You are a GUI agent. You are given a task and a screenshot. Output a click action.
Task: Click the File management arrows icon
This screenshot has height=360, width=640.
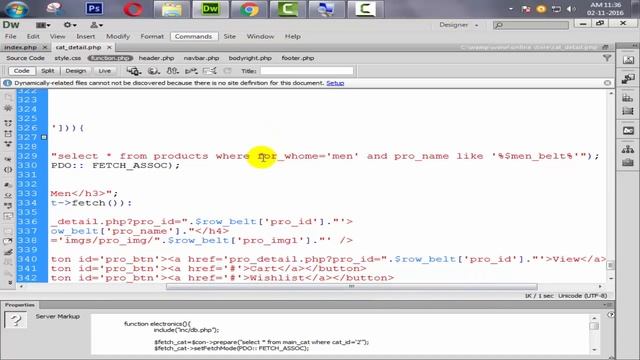pyautogui.click(x=173, y=71)
